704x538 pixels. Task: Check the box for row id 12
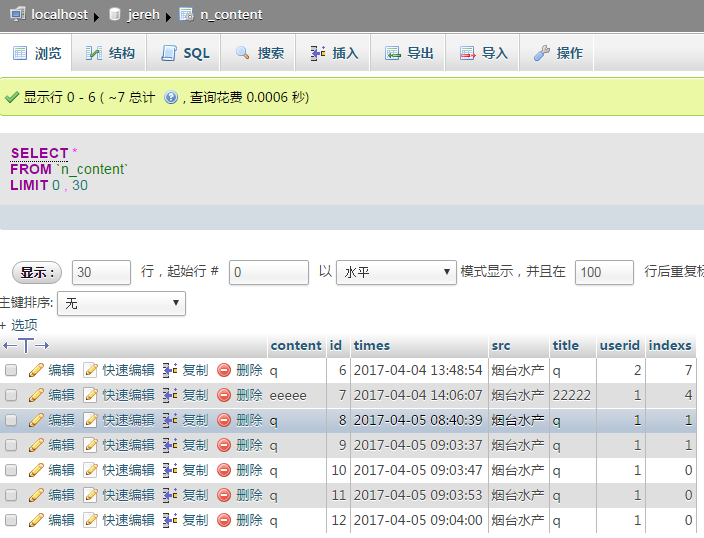tap(11, 520)
